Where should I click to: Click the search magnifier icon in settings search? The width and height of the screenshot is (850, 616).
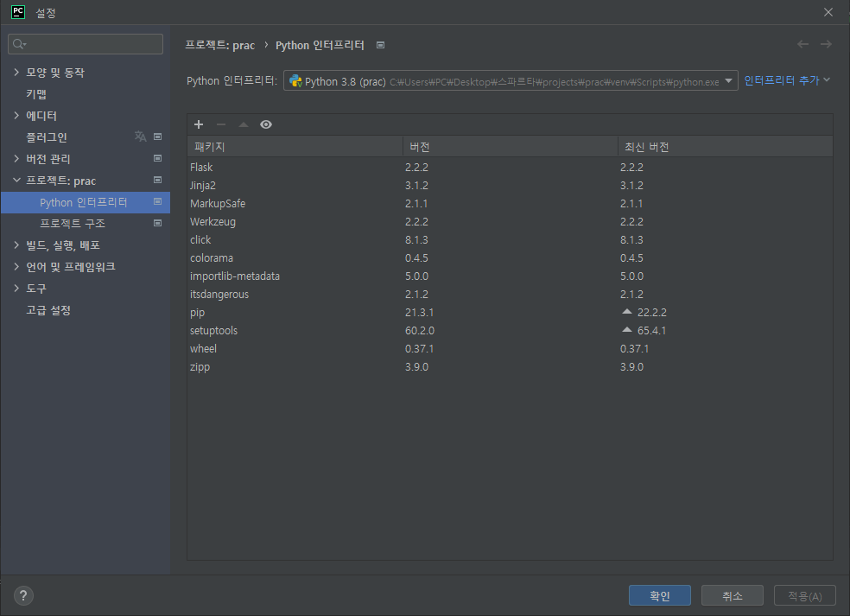click(x=19, y=44)
